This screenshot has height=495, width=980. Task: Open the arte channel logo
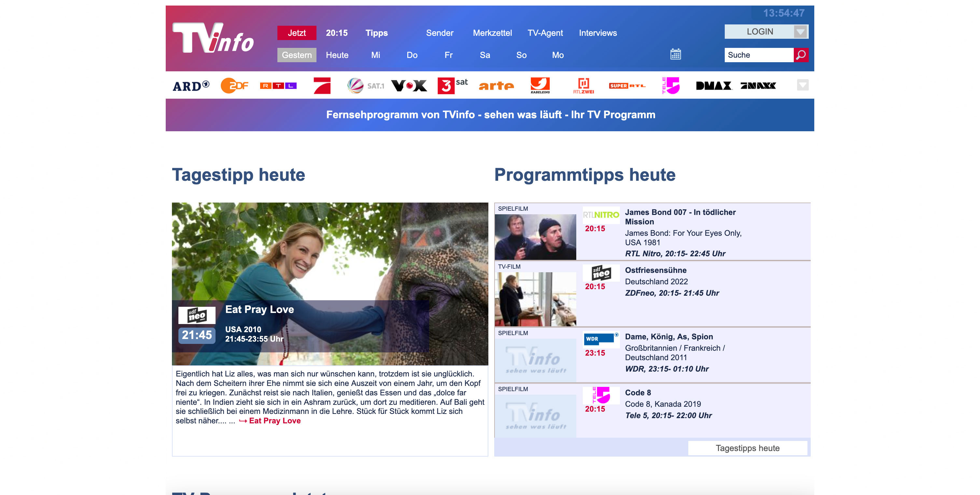(496, 86)
